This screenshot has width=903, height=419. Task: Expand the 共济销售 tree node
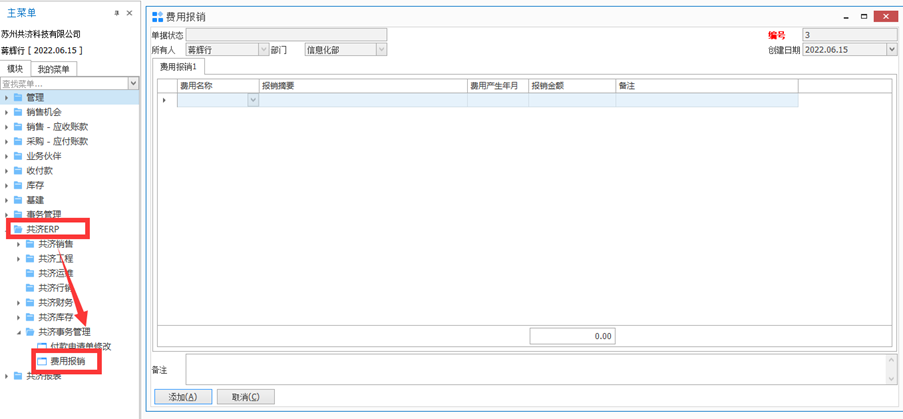18,244
